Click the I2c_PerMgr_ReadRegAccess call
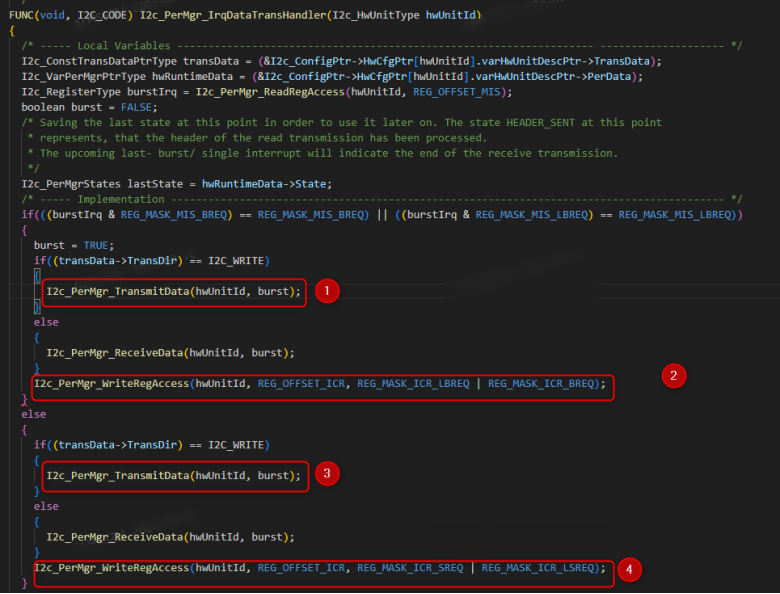The width and height of the screenshot is (780, 594). pyautogui.click(x=270, y=92)
